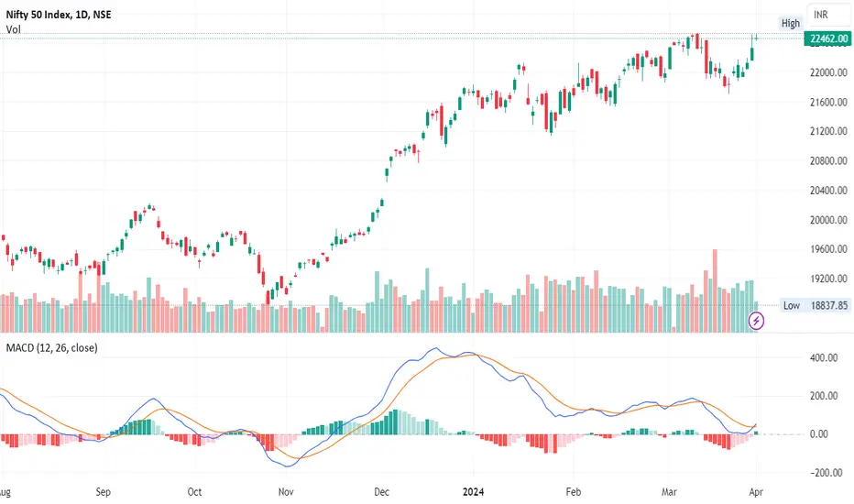
Task: Select the MACD (12, 26, close) legend
Action: (x=51, y=347)
